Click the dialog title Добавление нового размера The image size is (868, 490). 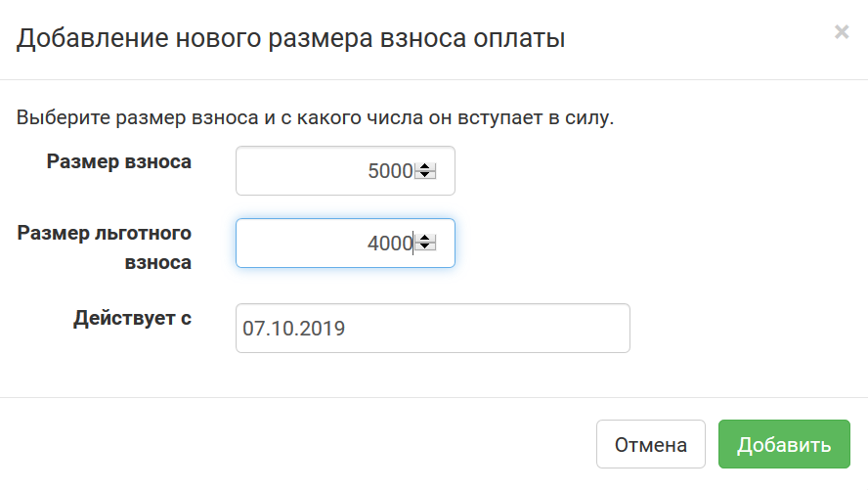[x=291, y=40]
